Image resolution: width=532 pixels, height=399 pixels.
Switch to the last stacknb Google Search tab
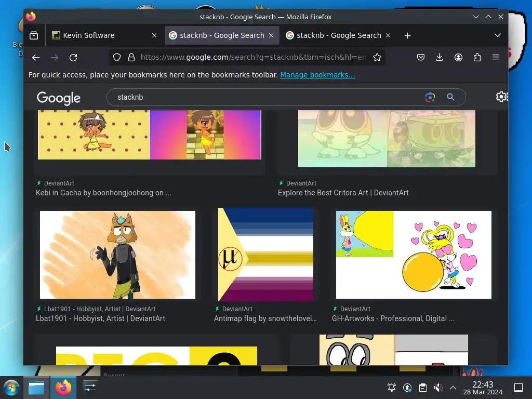click(339, 35)
